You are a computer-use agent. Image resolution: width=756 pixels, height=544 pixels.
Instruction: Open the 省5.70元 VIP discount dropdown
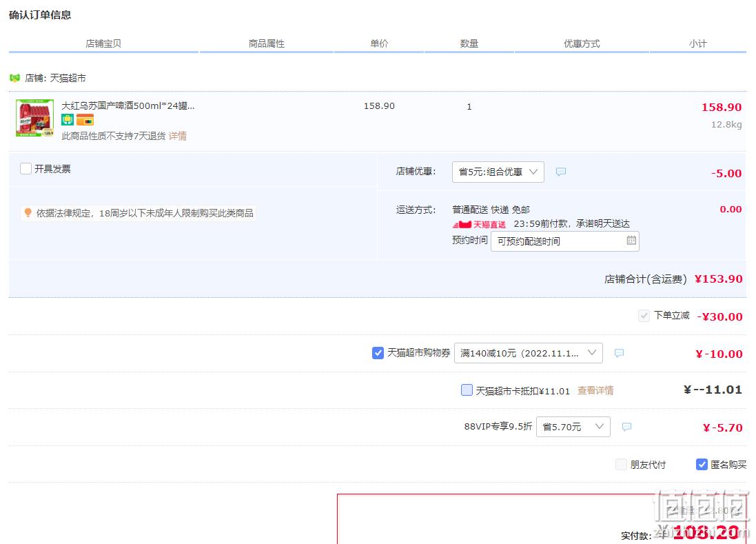(573, 427)
